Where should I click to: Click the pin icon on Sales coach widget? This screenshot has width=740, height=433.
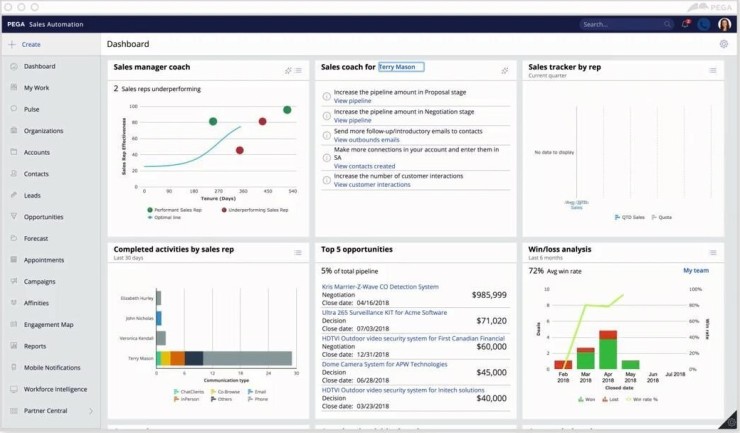[x=505, y=71]
